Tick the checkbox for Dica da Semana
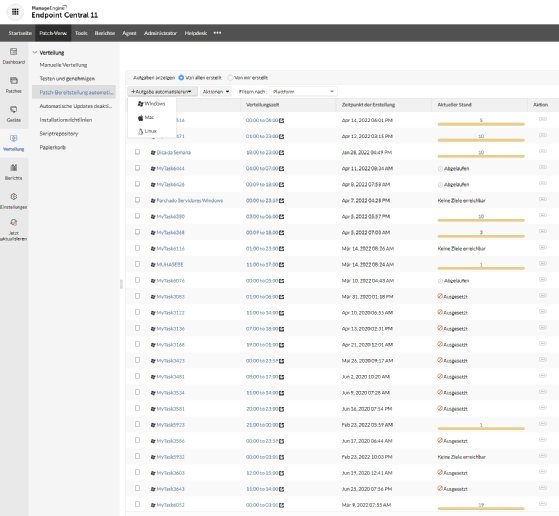 click(137, 152)
